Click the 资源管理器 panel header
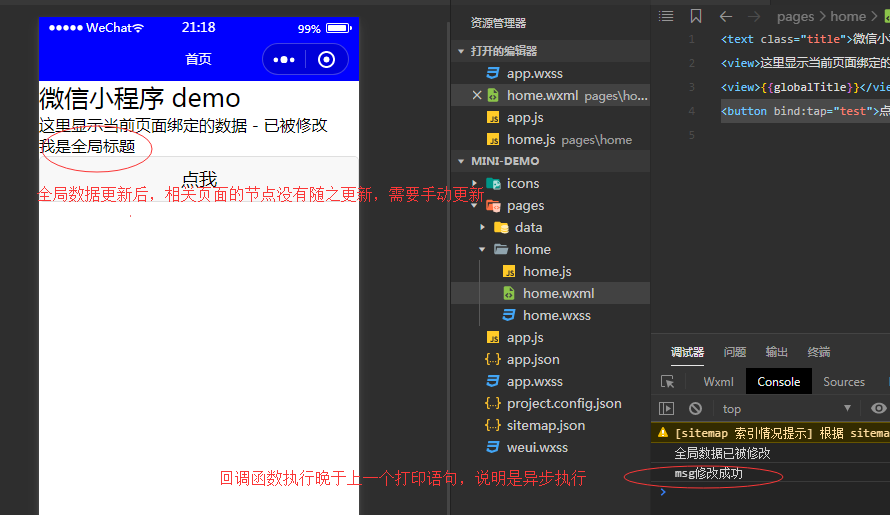The width and height of the screenshot is (890, 515). (x=498, y=23)
